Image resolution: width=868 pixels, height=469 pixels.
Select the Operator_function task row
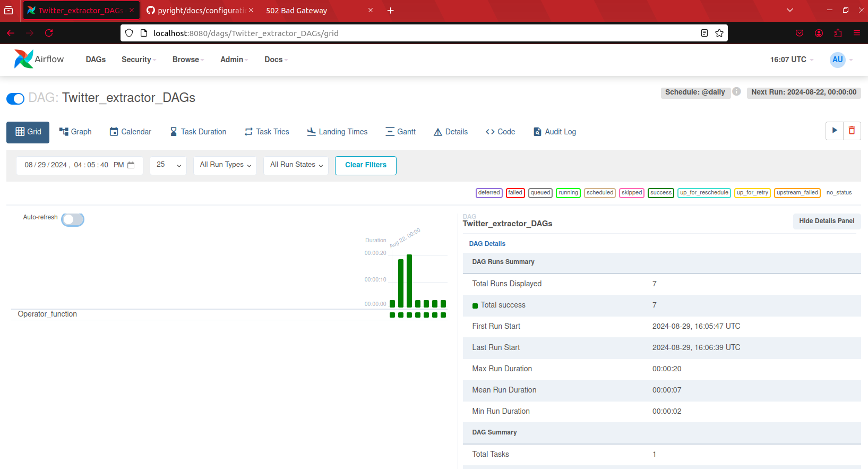pyautogui.click(x=229, y=314)
